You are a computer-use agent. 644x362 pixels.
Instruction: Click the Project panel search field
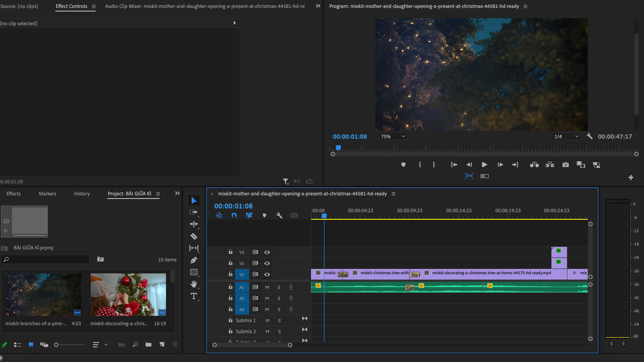tap(45, 259)
